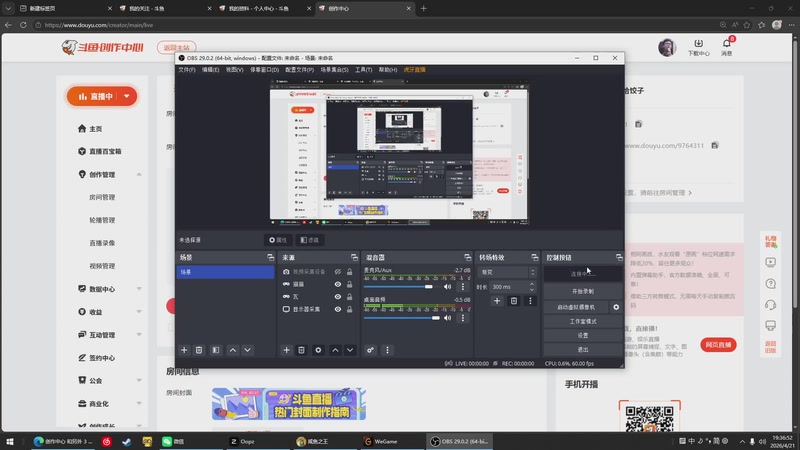Image resolution: width=800 pixels, height=450 pixels.
Task: Expand the 数据中心 sidebar section
Action: [139, 289]
